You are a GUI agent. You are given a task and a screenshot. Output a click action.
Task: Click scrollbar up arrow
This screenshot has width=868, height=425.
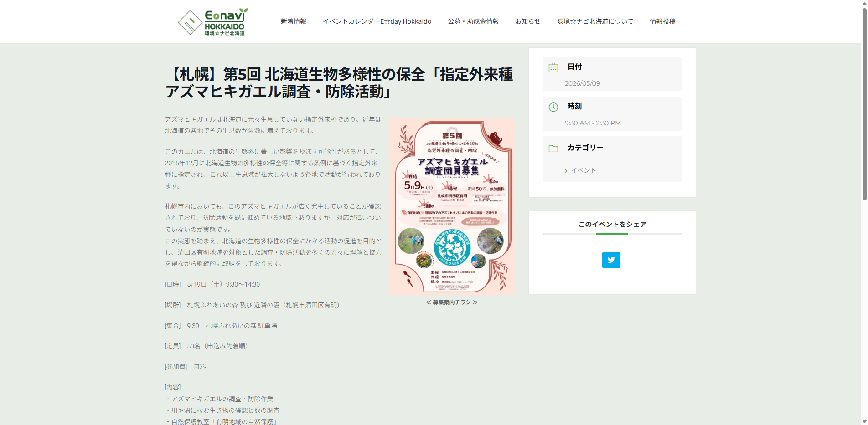point(864,4)
